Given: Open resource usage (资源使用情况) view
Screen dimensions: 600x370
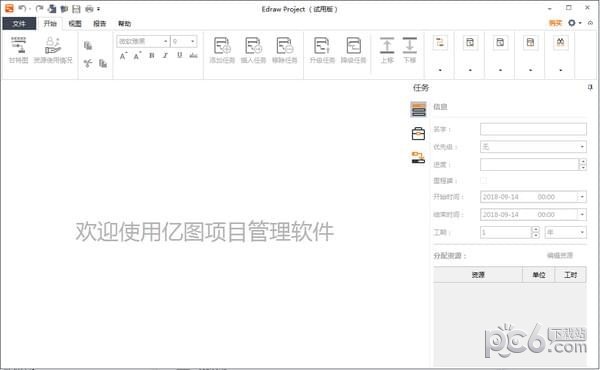Looking at the screenshot, I should [x=53, y=50].
